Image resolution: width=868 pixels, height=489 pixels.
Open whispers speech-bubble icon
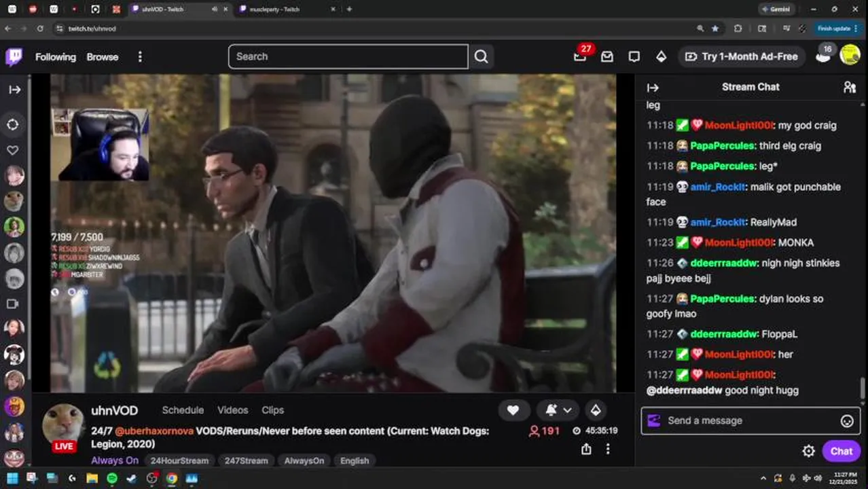[x=634, y=57]
